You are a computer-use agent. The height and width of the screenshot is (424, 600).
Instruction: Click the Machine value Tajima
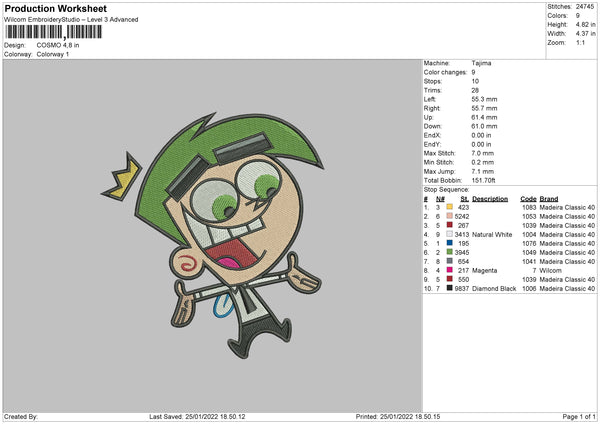click(481, 62)
